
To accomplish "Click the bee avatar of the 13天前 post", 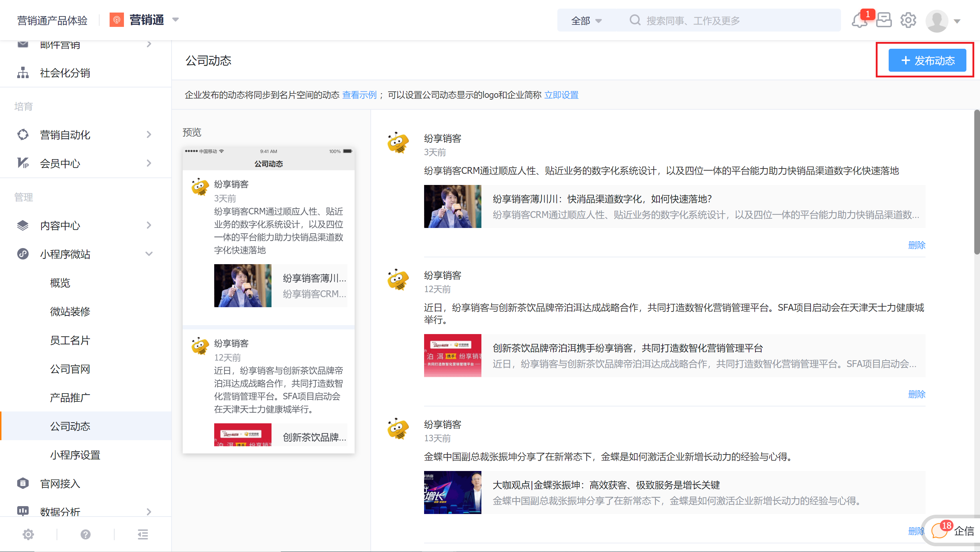I will (398, 429).
